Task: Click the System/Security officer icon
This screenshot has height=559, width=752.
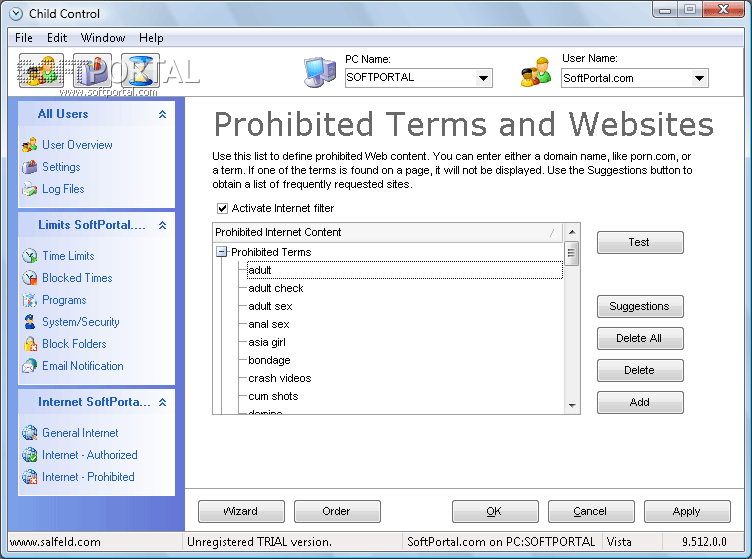Action: pos(30,322)
